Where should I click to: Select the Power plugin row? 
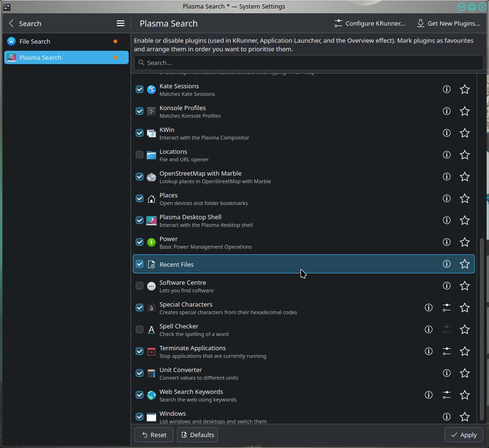tap(304, 243)
